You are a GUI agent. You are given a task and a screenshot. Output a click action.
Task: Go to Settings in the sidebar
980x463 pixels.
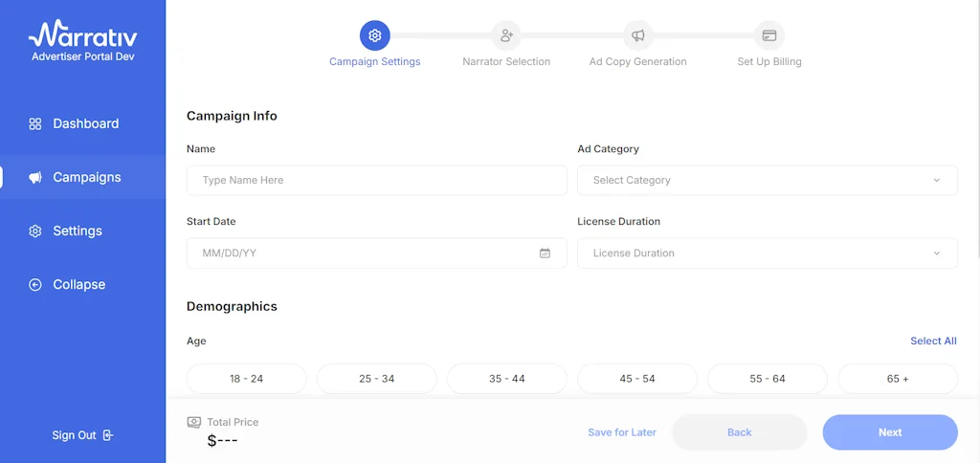77,231
